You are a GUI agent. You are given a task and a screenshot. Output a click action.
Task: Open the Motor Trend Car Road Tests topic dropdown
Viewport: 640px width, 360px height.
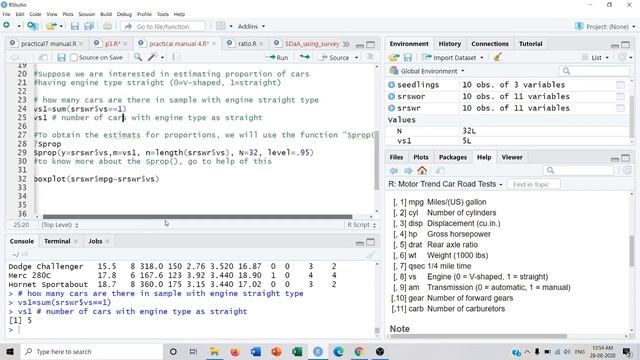[445, 184]
